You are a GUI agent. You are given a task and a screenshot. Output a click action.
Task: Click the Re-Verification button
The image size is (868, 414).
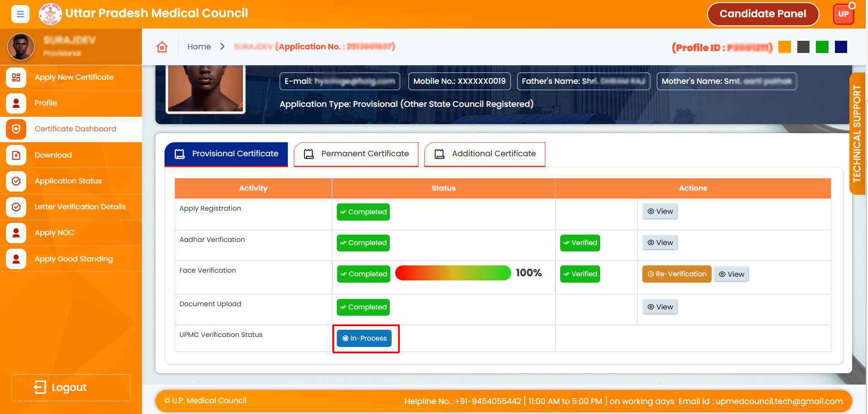[676, 274]
